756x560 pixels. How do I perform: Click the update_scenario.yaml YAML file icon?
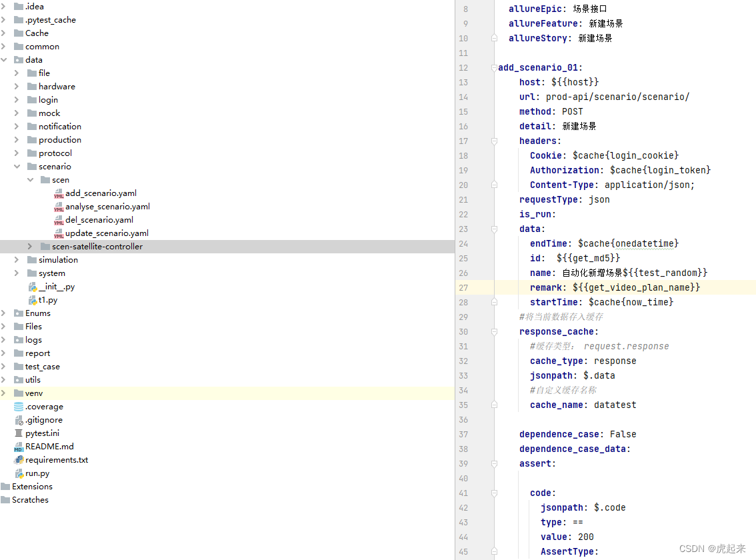59,233
